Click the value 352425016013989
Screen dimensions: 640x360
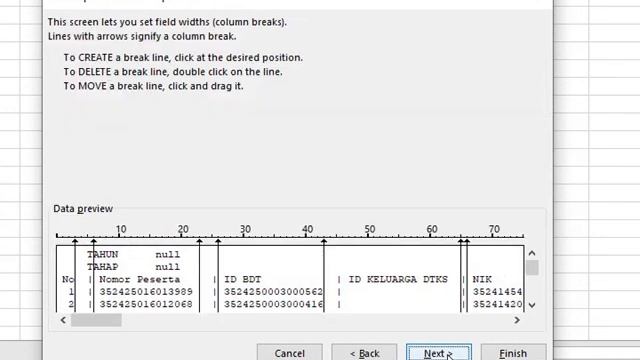pyautogui.click(x=146, y=292)
